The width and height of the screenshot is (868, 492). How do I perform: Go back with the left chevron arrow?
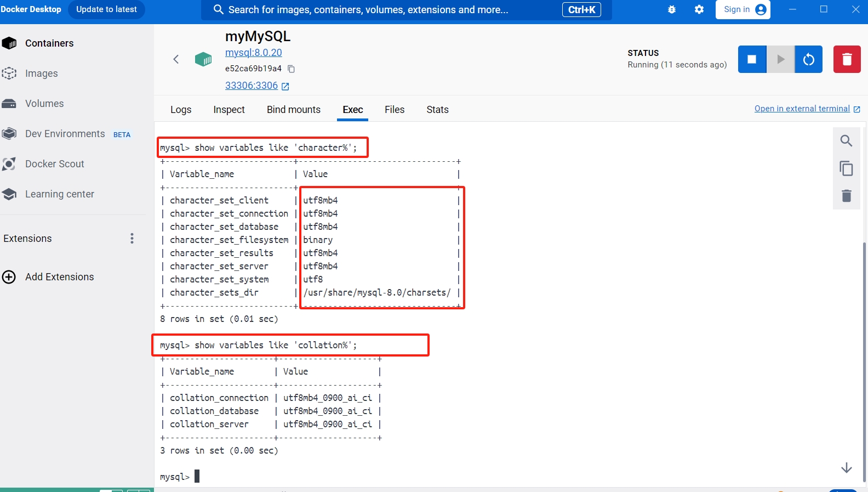[x=176, y=59]
